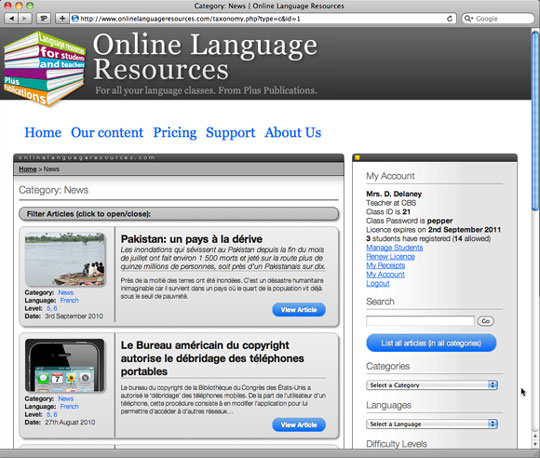Viewport: 540px width, 458px height.
Task: Open My Receipts link
Action: pyautogui.click(x=385, y=266)
